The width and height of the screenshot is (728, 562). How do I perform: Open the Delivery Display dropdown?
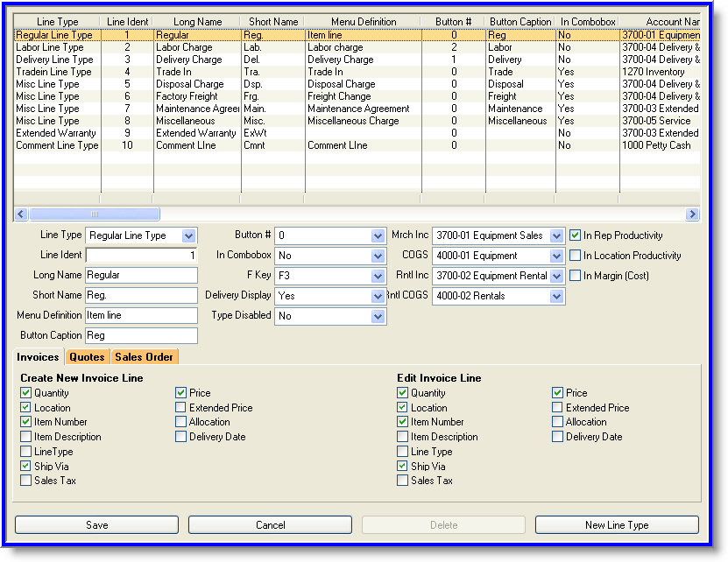tap(378, 296)
